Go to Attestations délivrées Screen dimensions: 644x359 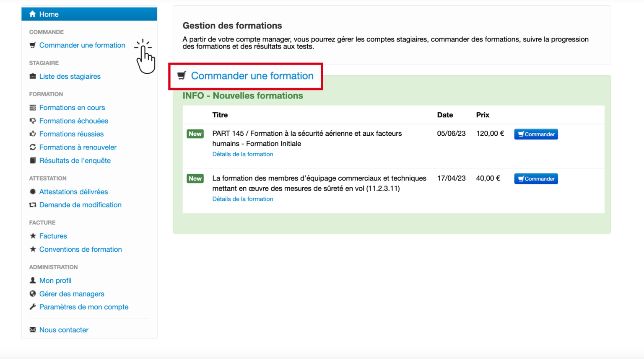click(73, 192)
